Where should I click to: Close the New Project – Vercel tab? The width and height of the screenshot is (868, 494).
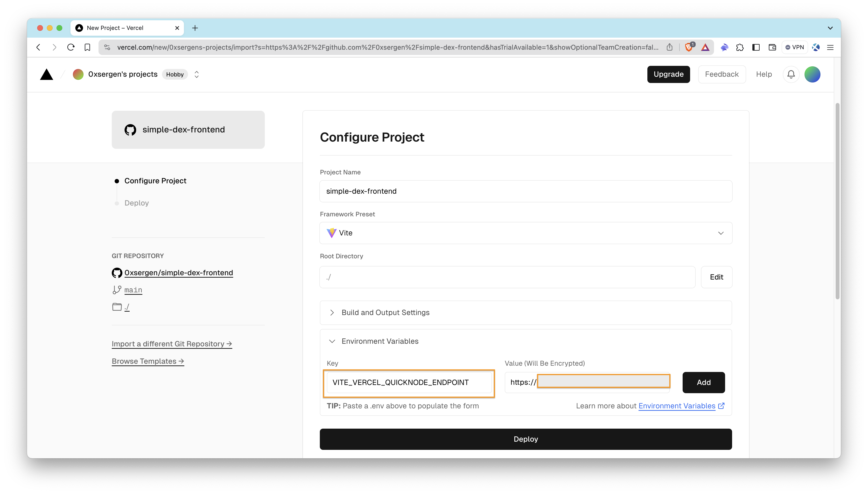(177, 28)
